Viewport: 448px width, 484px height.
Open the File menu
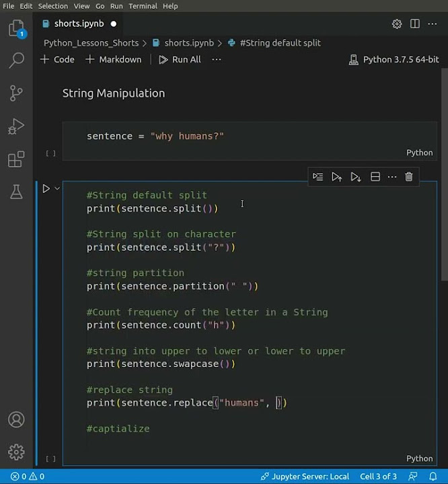pyautogui.click(x=8, y=6)
